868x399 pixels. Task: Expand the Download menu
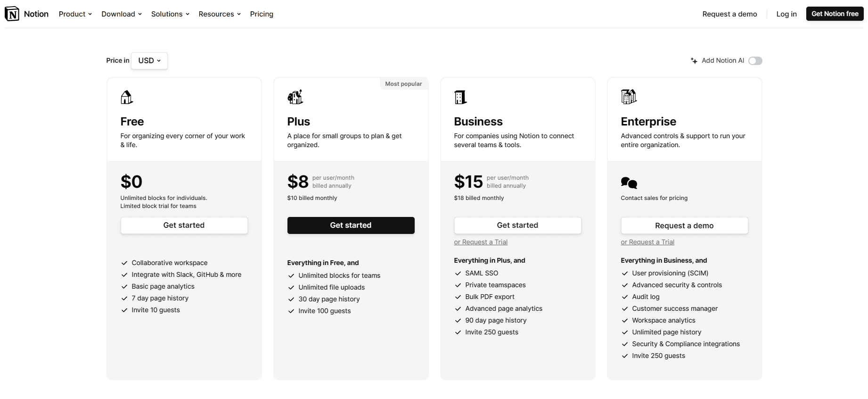click(122, 14)
